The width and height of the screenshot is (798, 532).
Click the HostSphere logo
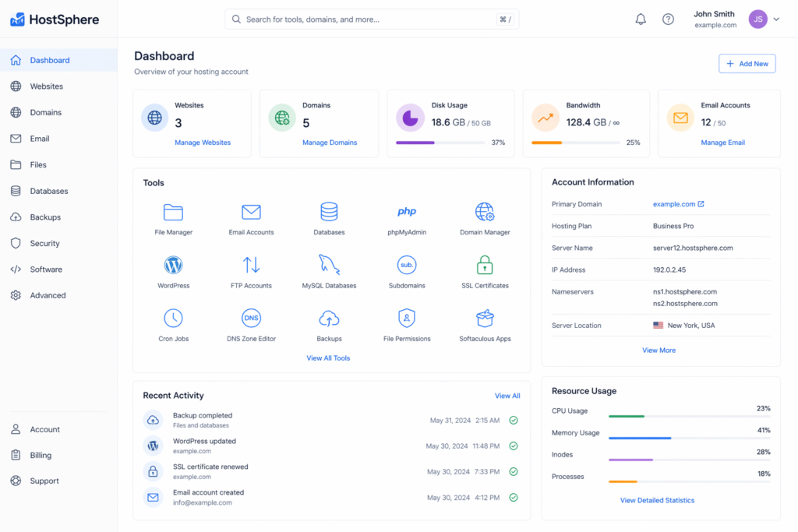pyautogui.click(x=55, y=19)
